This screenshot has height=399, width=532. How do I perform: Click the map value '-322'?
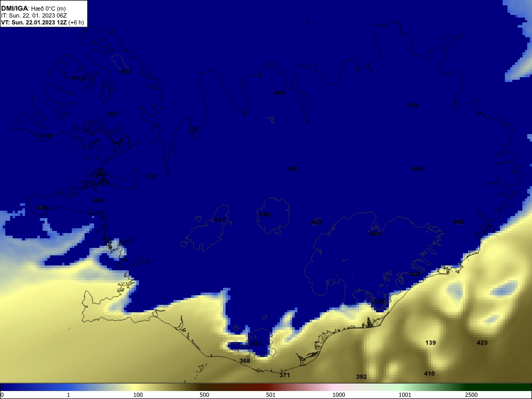[255, 343]
